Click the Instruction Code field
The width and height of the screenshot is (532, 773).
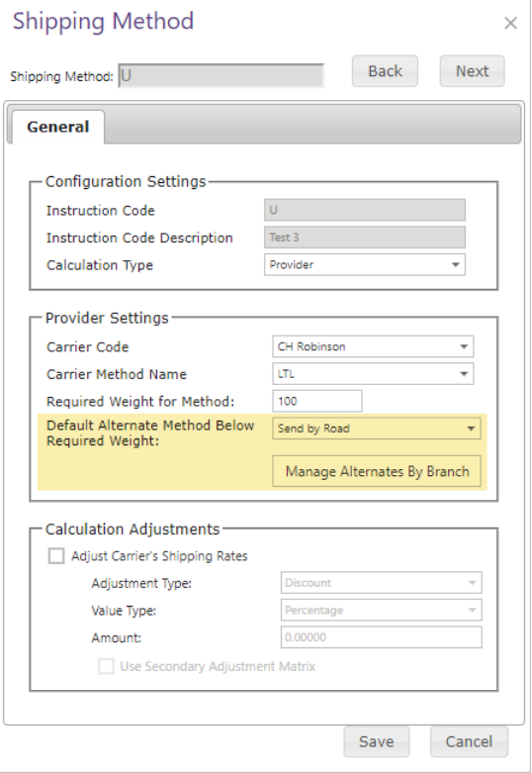coord(365,210)
